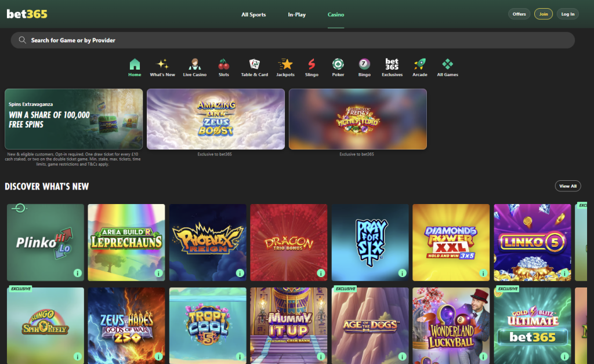594x364 pixels.
Task: Open the Arcade rocket category
Action: (x=420, y=68)
